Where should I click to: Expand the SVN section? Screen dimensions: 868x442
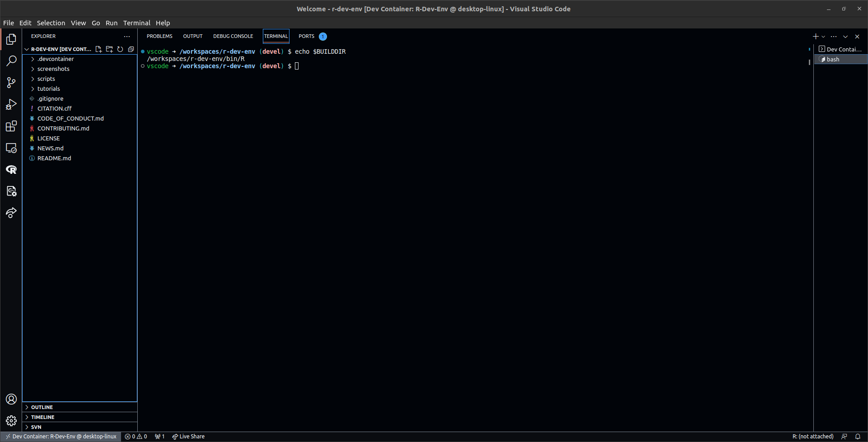pos(79,427)
